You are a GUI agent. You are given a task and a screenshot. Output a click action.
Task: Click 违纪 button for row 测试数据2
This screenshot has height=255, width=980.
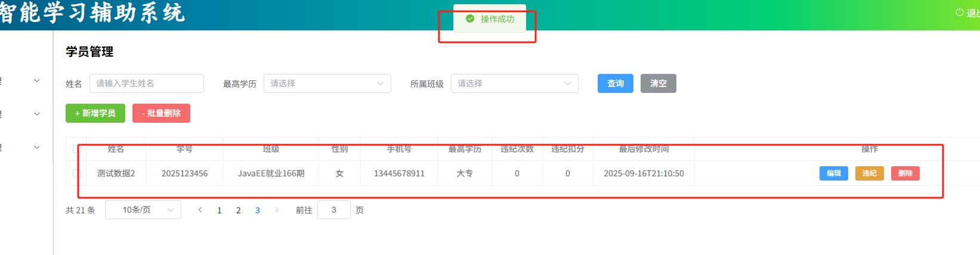869,173
